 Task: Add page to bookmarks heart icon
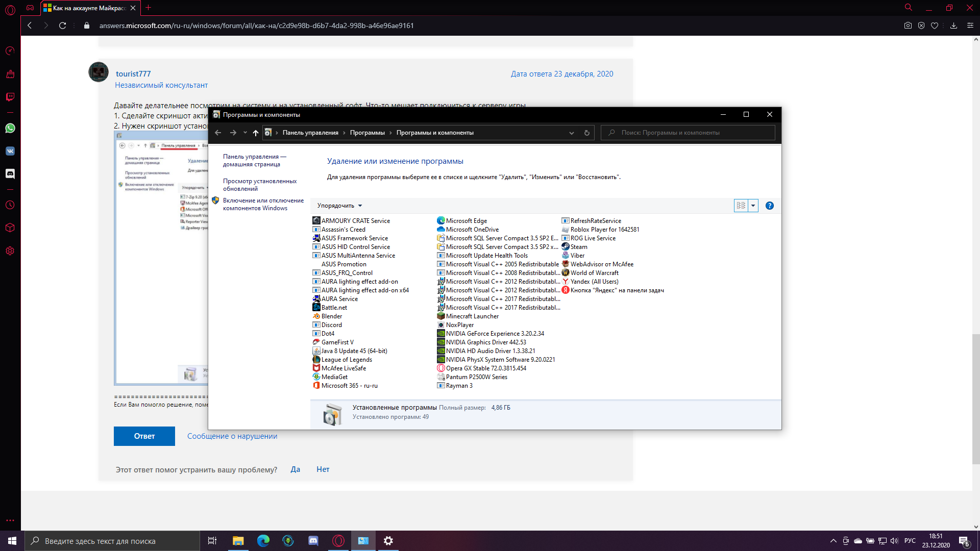point(935,26)
